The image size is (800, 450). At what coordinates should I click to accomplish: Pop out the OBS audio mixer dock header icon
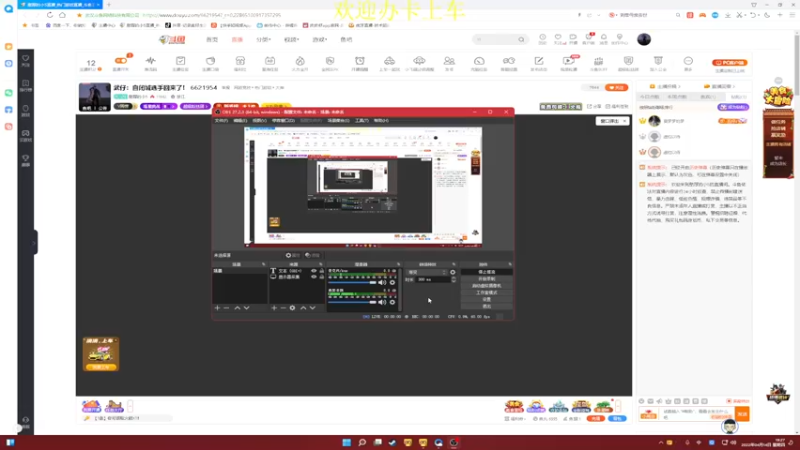coord(398,264)
